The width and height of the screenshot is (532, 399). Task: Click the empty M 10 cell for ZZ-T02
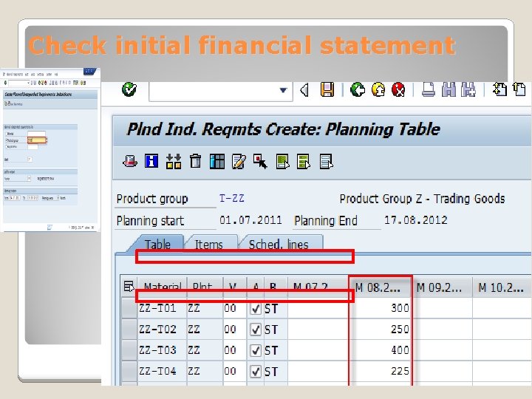click(x=502, y=329)
